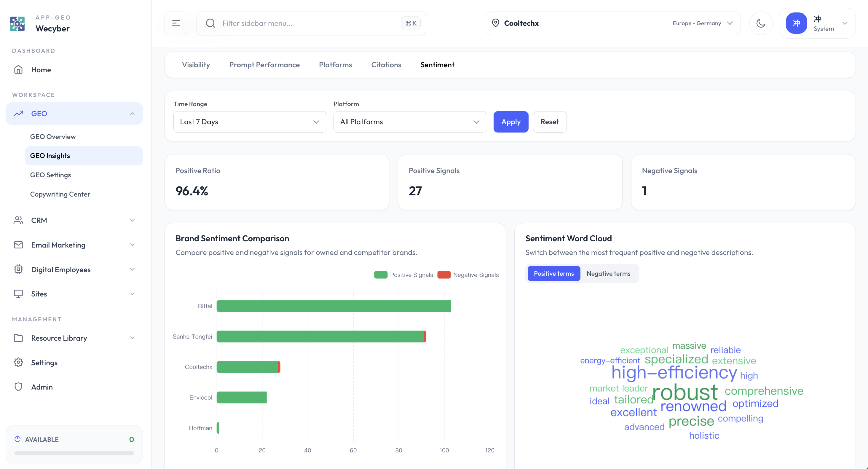Viewport: 868px width, 469px height.
Task: Toggle the sidebar collapse menu icon
Action: point(176,23)
